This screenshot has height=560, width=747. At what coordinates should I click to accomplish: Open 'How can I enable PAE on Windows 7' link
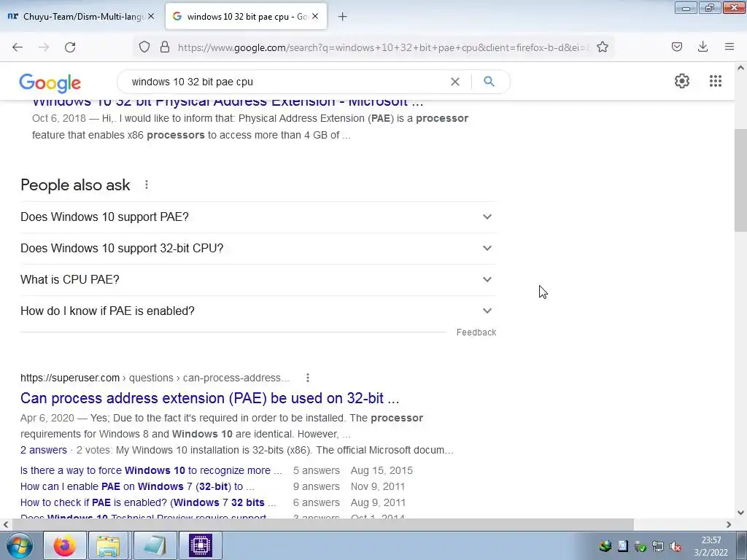point(137,486)
